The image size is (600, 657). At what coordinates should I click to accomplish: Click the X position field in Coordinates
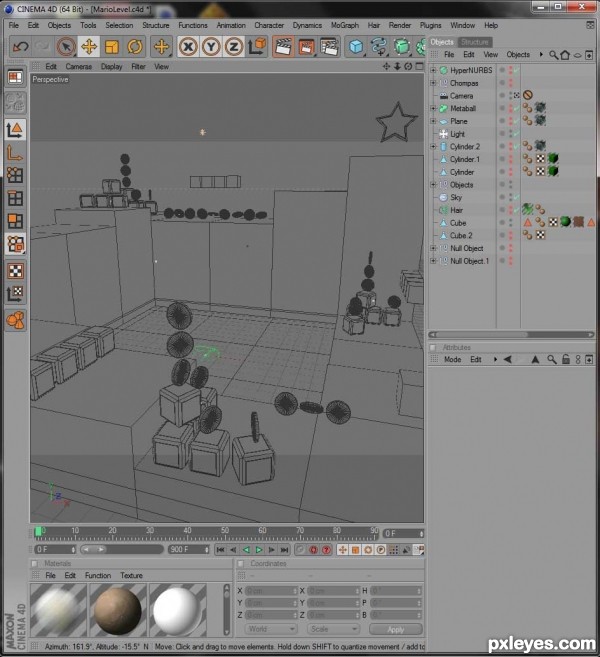(x=271, y=591)
